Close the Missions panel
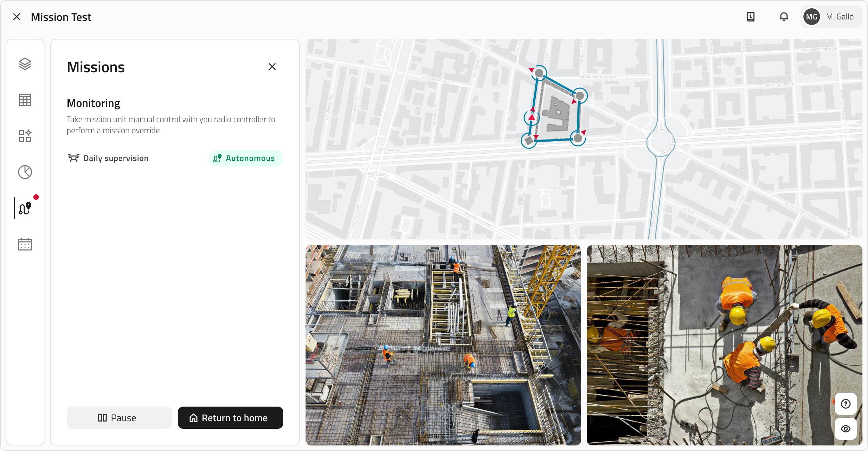868x451 pixels. pyautogui.click(x=272, y=67)
